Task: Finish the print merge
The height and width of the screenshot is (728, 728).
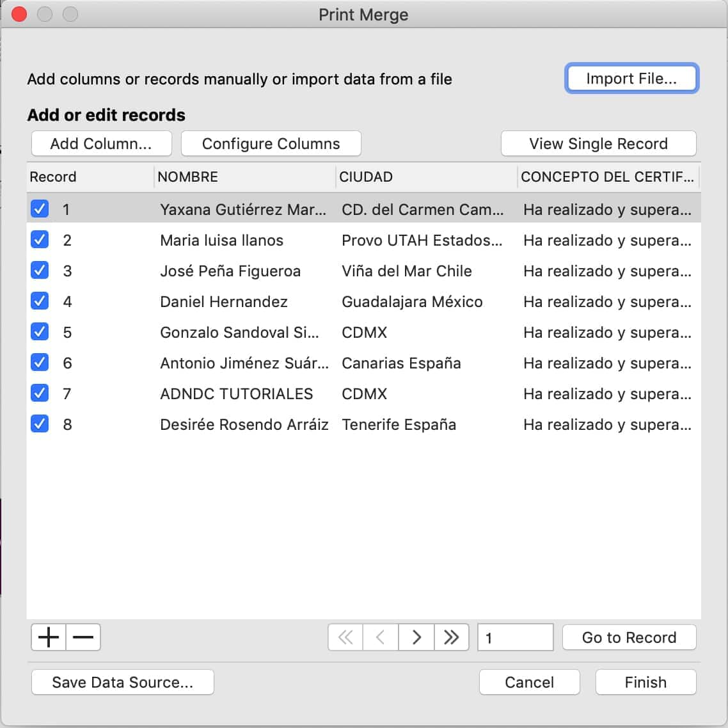Action: coord(645,682)
